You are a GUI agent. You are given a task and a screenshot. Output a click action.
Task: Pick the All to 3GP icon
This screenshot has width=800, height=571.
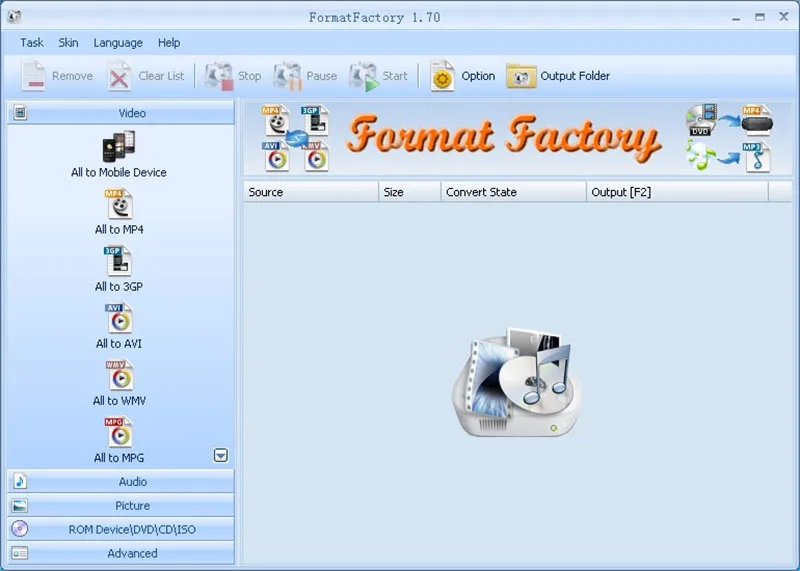pos(118,261)
